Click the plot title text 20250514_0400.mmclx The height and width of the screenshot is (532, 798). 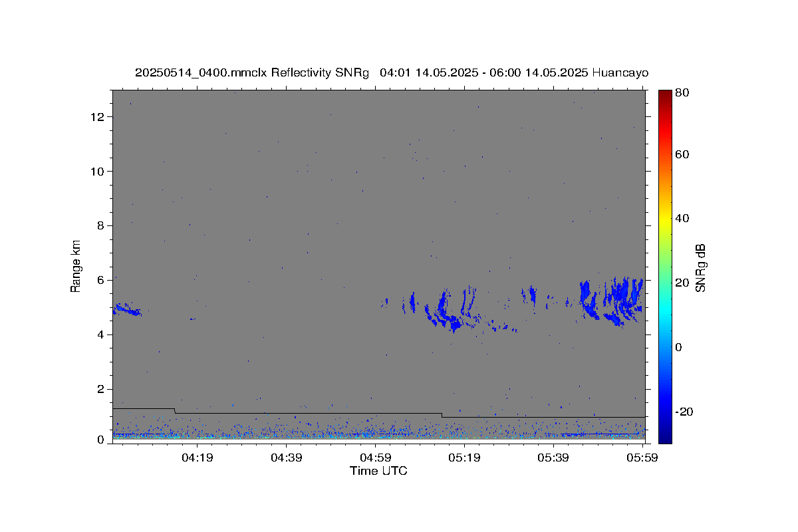point(201,73)
